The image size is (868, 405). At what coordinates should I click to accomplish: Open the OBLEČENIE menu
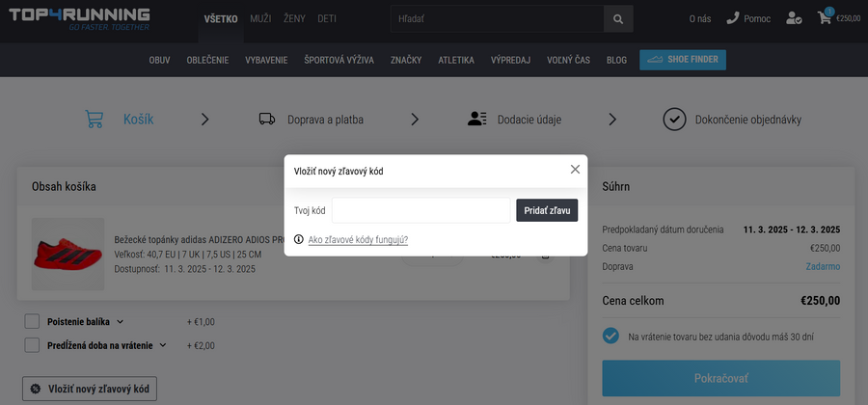(x=207, y=60)
